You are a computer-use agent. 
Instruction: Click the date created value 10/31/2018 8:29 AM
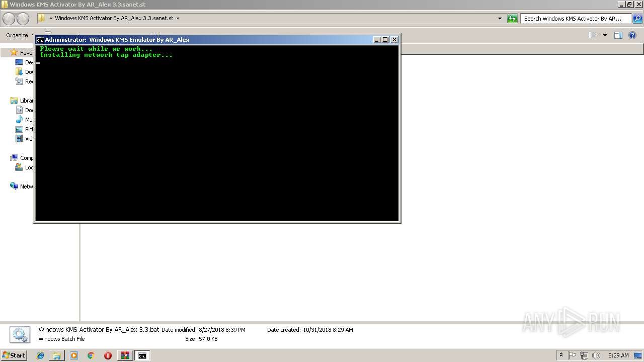coord(328,330)
